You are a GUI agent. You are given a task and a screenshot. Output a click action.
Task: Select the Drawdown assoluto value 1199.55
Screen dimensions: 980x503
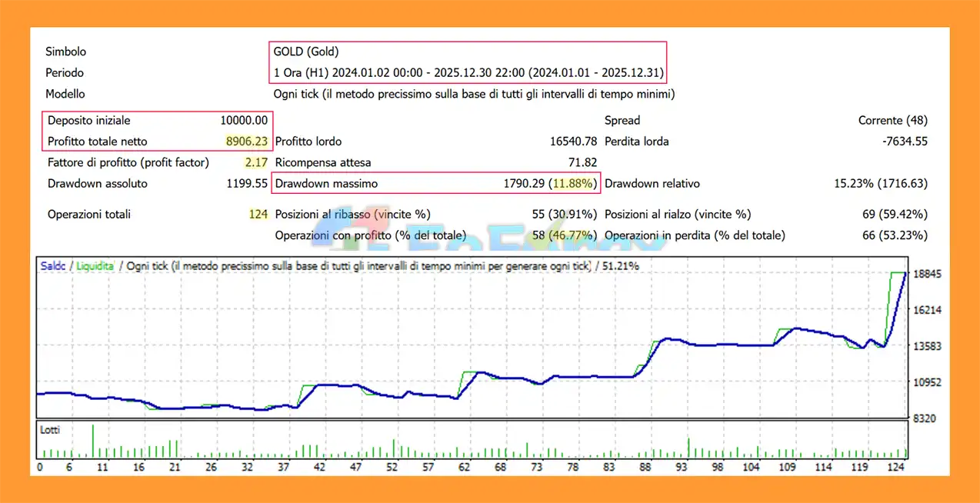247,184
